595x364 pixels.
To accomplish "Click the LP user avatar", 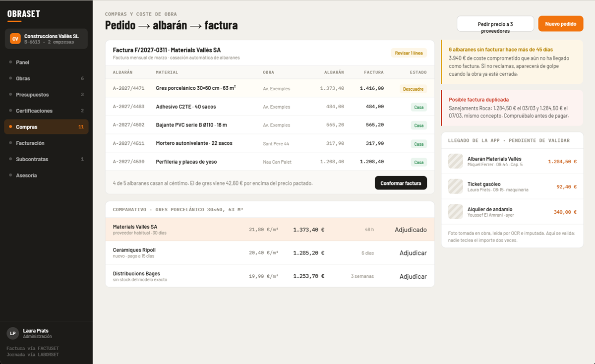I will click(x=13, y=333).
